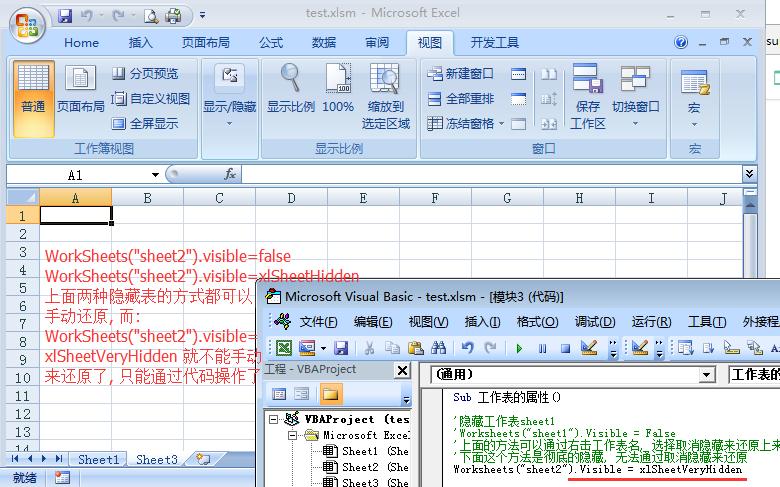Click the Select All corner of the grid
This screenshot has height=487, width=780.
click(23, 197)
